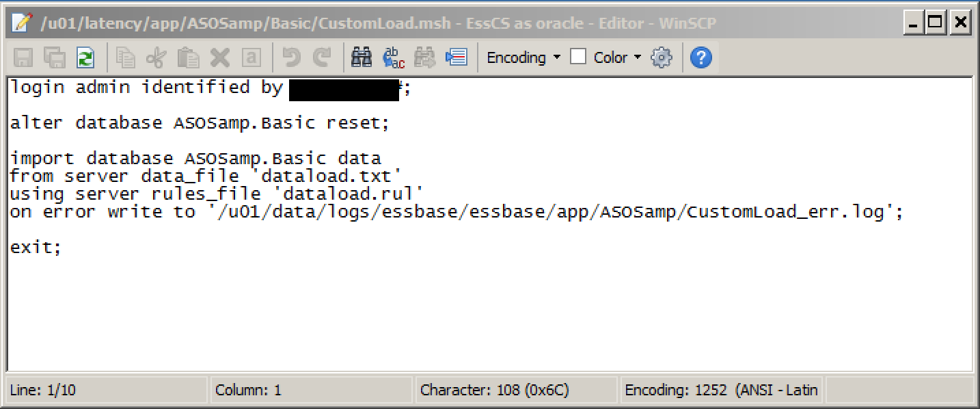This screenshot has width=980, height=409.
Task: Click the Select All icon
Action: click(251, 57)
